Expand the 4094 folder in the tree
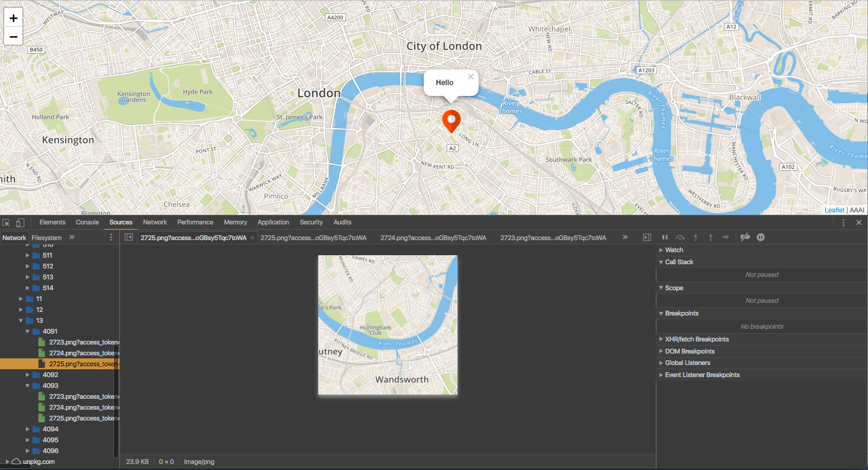868x470 pixels. pyautogui.click(x=27, y=429)
